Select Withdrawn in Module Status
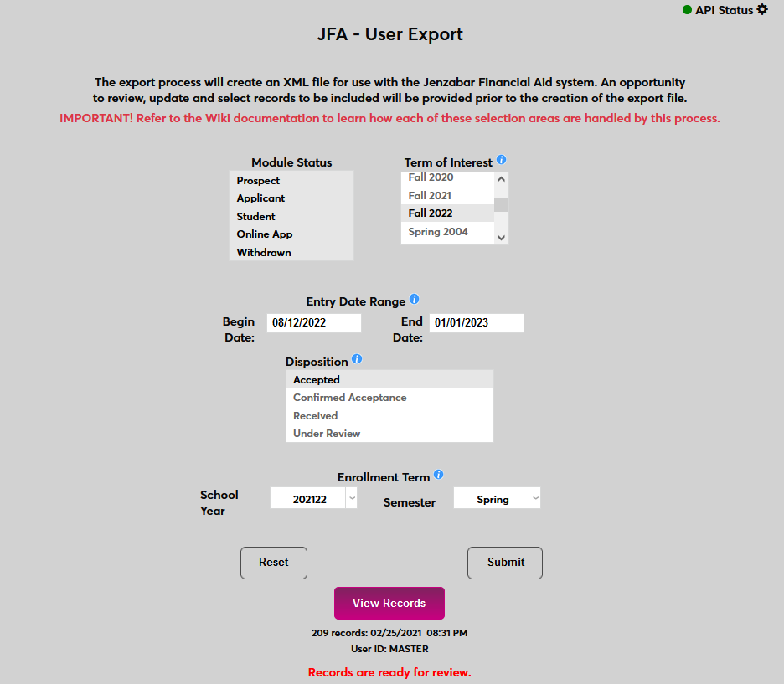The image size is (784, 684). [x=291, y=252]
